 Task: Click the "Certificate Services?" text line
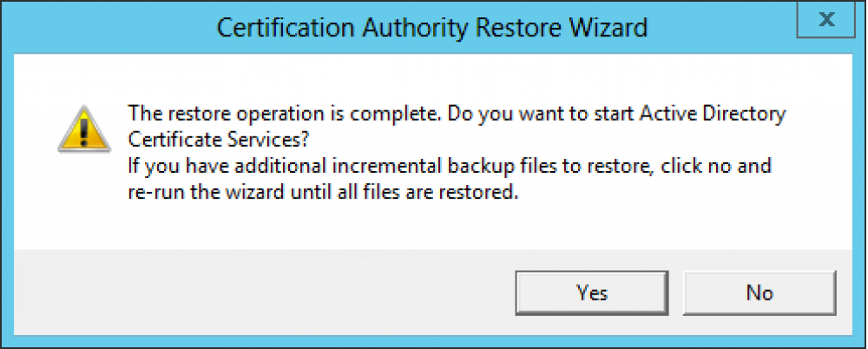click(x=221, y=139)
